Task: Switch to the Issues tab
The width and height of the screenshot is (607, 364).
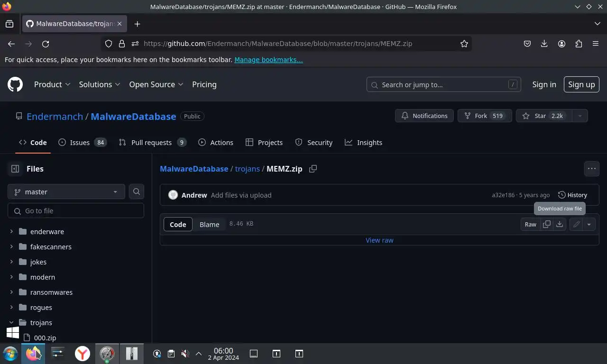Action: [x=83, y=142]
